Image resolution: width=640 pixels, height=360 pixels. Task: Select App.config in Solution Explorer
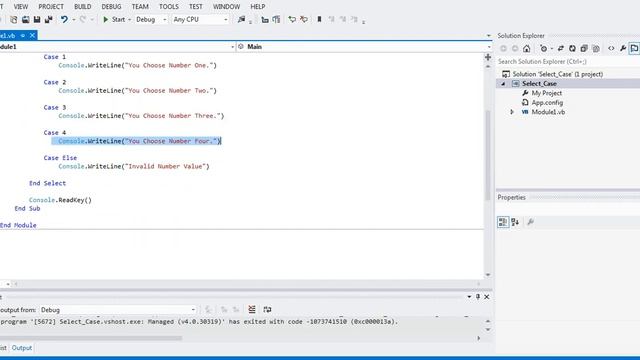click(x=547, y=102)
